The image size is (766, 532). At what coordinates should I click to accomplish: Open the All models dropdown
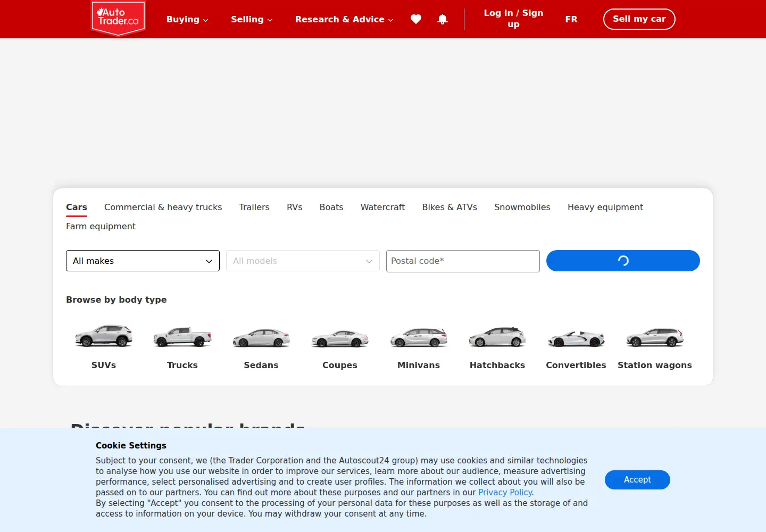pos(303,261)
